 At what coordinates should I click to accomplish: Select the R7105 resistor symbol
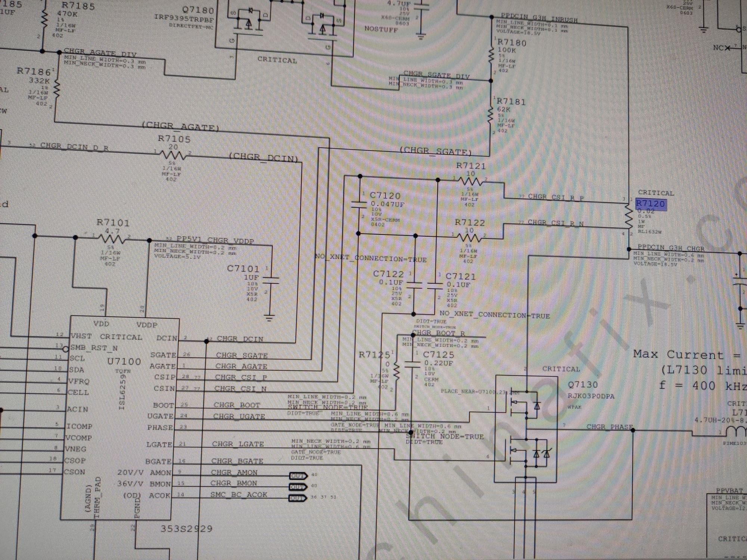[174, 154]
